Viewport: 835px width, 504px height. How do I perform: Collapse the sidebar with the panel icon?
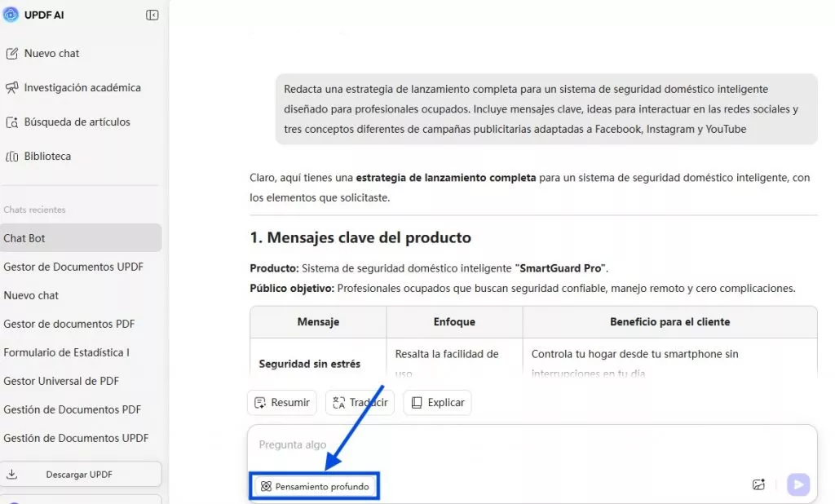[x=152, y=15]
